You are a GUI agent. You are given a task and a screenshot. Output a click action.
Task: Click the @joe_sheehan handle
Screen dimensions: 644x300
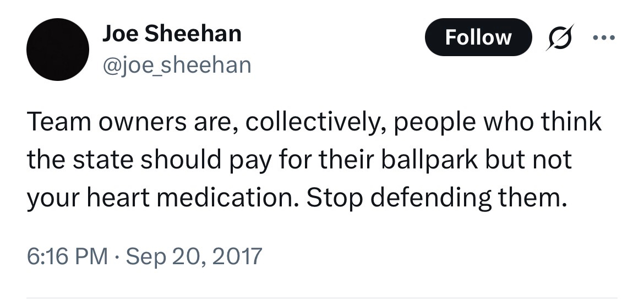pyautogui.click(x=177, y=66)
